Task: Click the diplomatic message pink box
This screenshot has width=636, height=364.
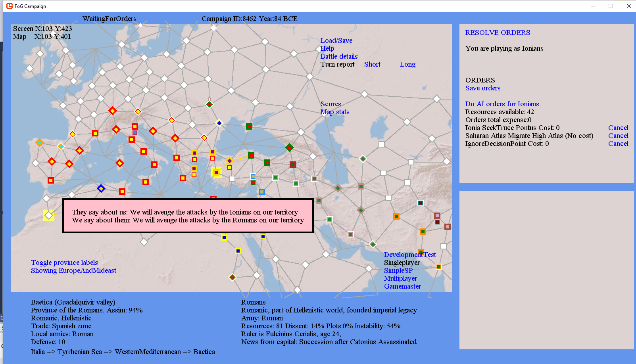Action: tap(188, 216)
